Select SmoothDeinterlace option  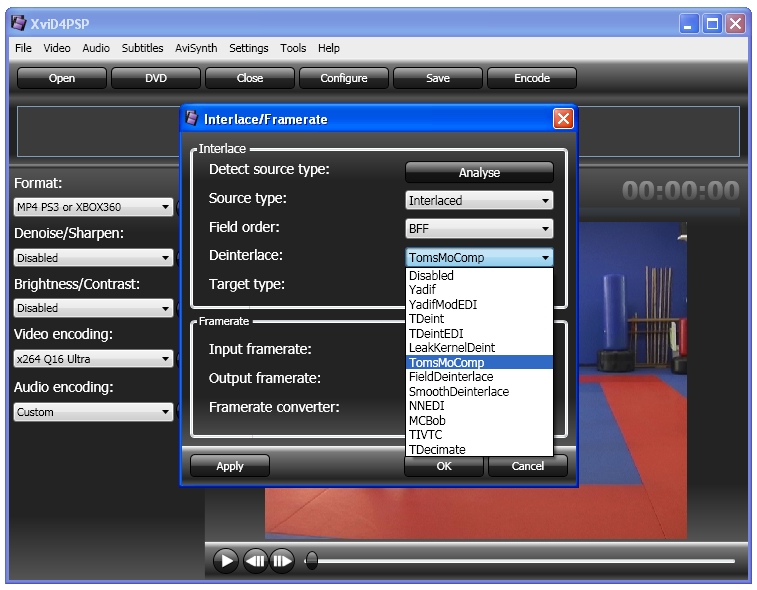pyautogui.click(x=479, y=392)
